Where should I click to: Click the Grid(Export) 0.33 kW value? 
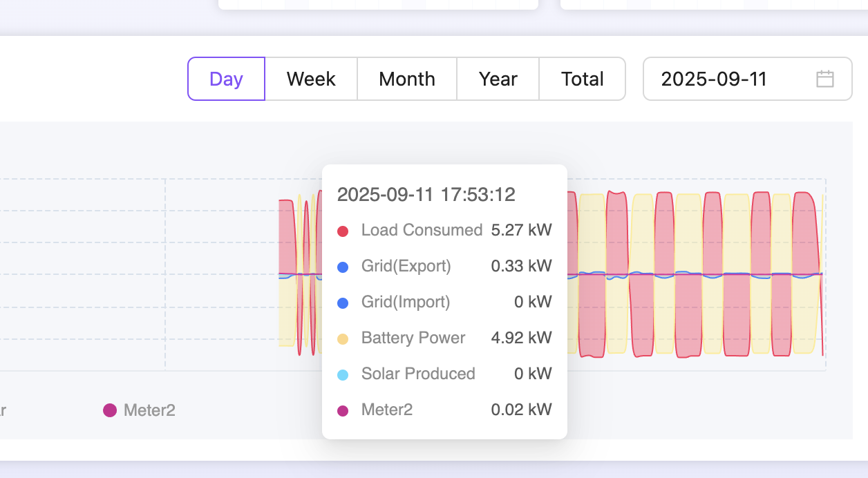521,266
